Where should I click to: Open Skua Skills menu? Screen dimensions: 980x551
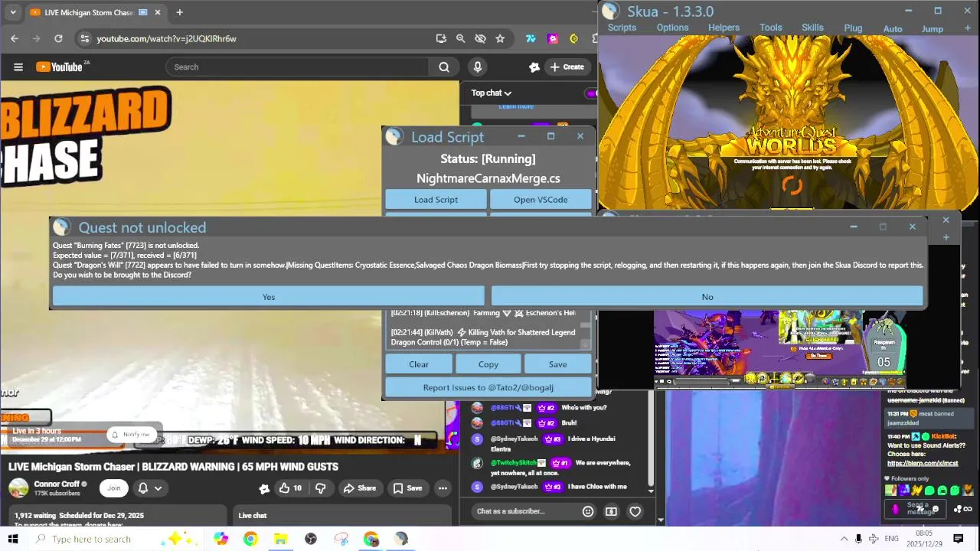point(812,28)
